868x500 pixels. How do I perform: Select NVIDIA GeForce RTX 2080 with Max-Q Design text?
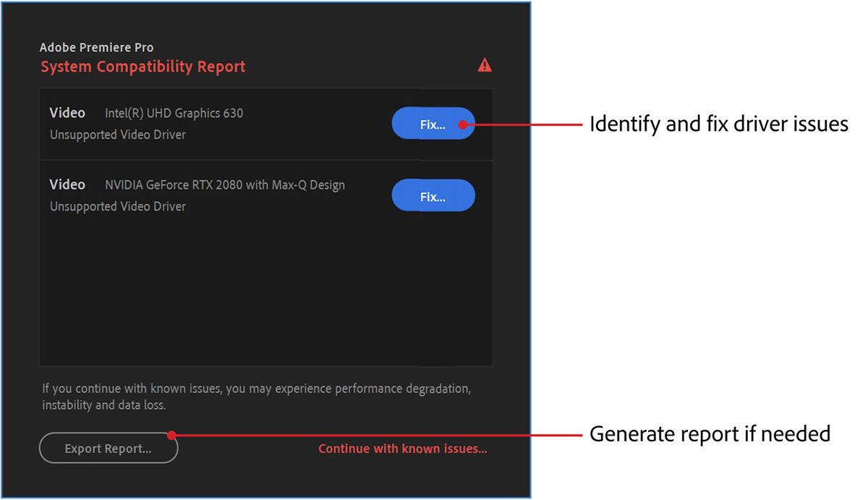(x=225, y=185)
